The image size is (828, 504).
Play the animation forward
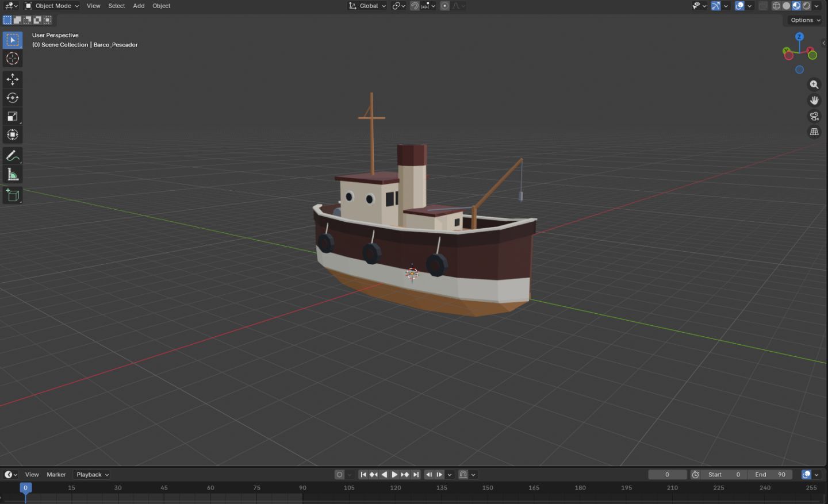tap(394, 475)
